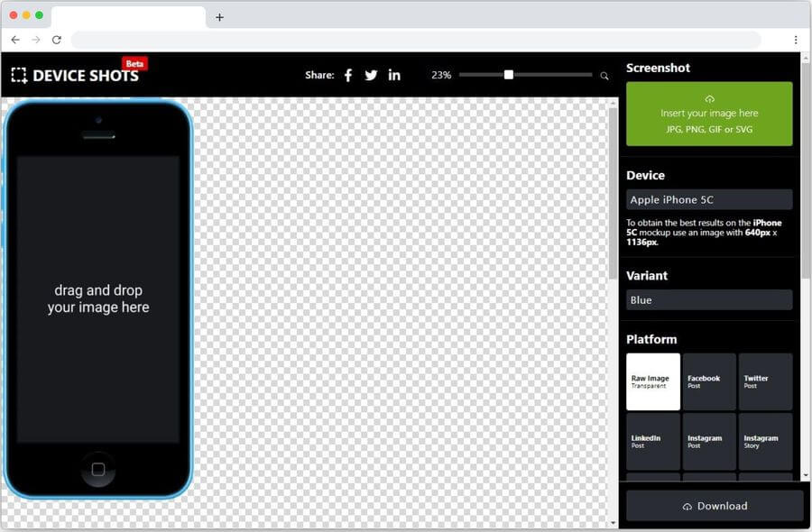The image size is (812, 532).
Task: Share on LinkedIn via header icon
Action: tap(394, 76)
